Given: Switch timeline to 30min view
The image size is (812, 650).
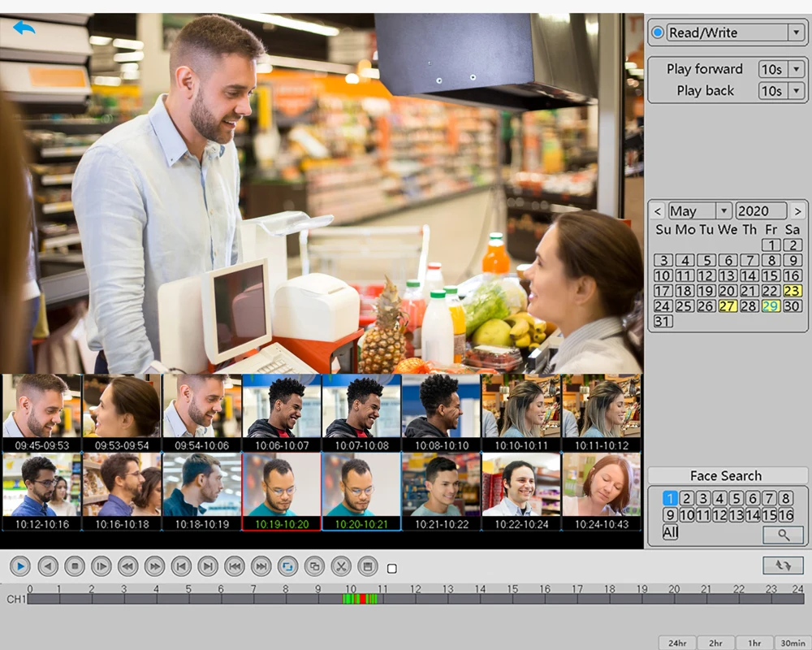Looking at the screenshot, I should click(x=793, y=643).
